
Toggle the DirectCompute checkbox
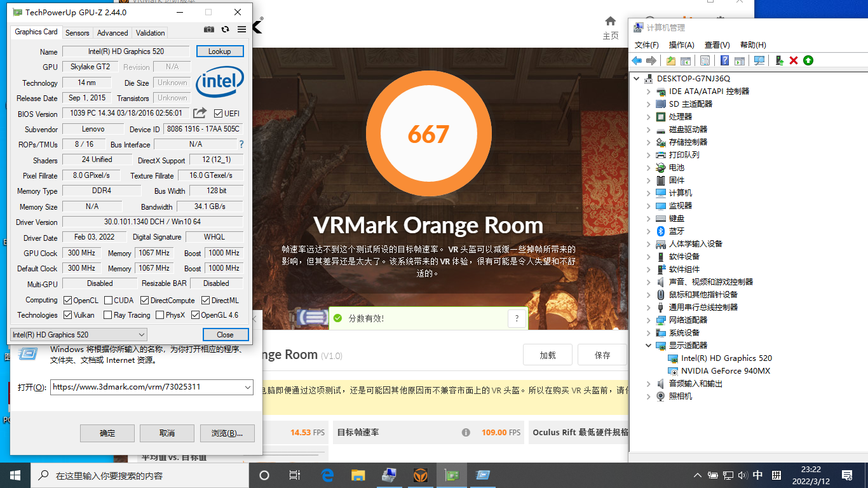coord(145,301)
